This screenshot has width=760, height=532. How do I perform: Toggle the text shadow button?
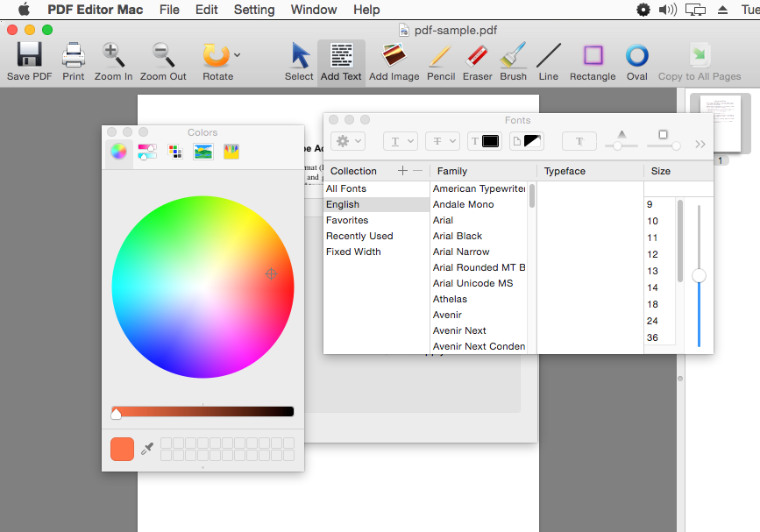click(579, 141)
